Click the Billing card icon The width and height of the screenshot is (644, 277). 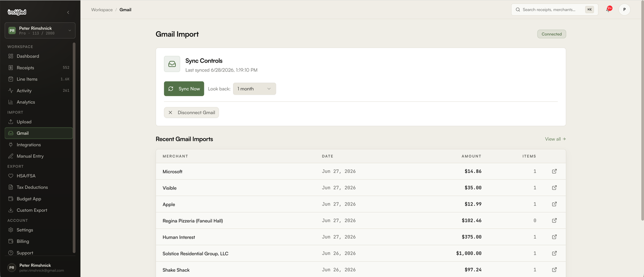[11, 242]
